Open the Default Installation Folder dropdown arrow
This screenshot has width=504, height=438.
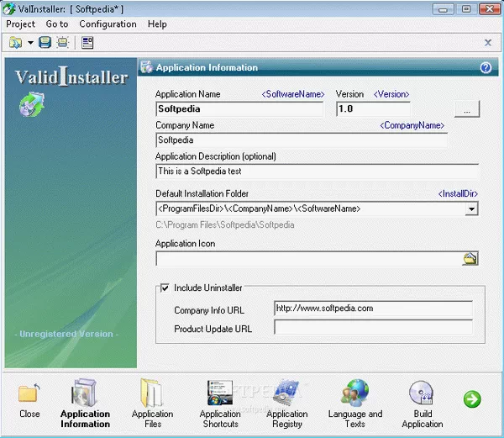[471, 208]
